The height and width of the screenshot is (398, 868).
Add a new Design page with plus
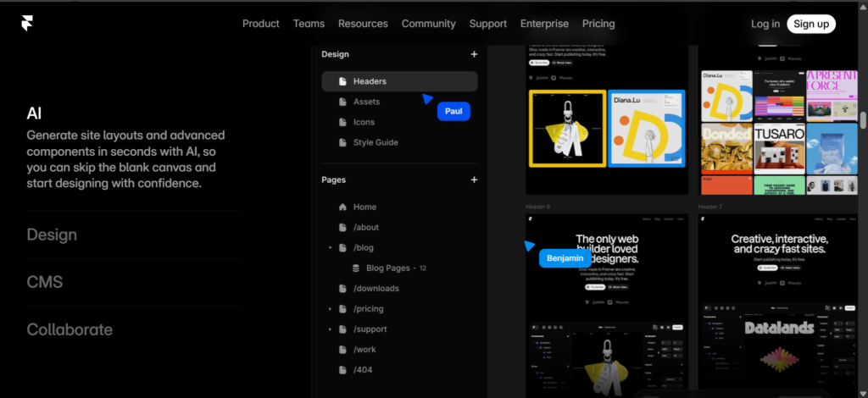(474, 54)
